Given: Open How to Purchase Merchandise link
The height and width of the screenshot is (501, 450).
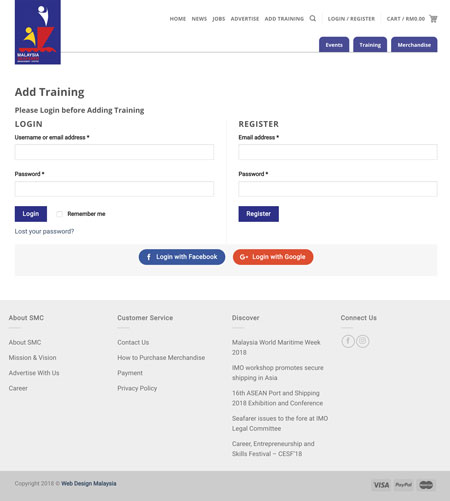Looking at the screenshot, I should tap(161, 358).
